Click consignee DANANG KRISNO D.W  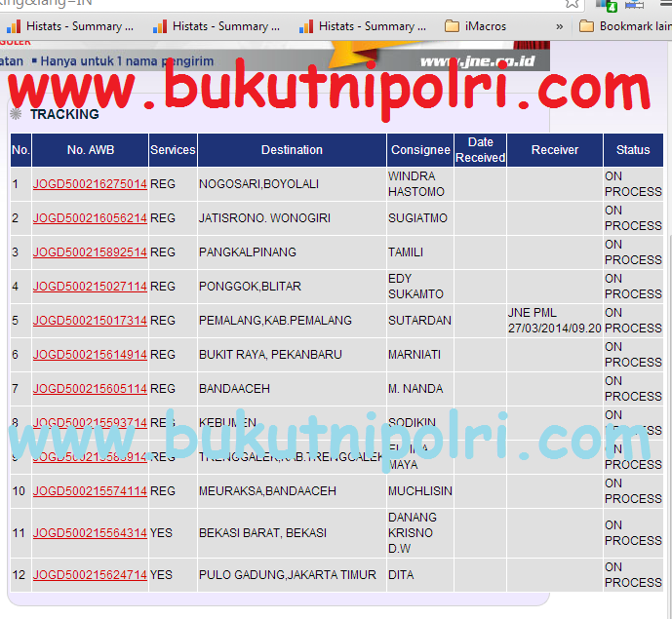pyautogui.click(x=413, y=533)
